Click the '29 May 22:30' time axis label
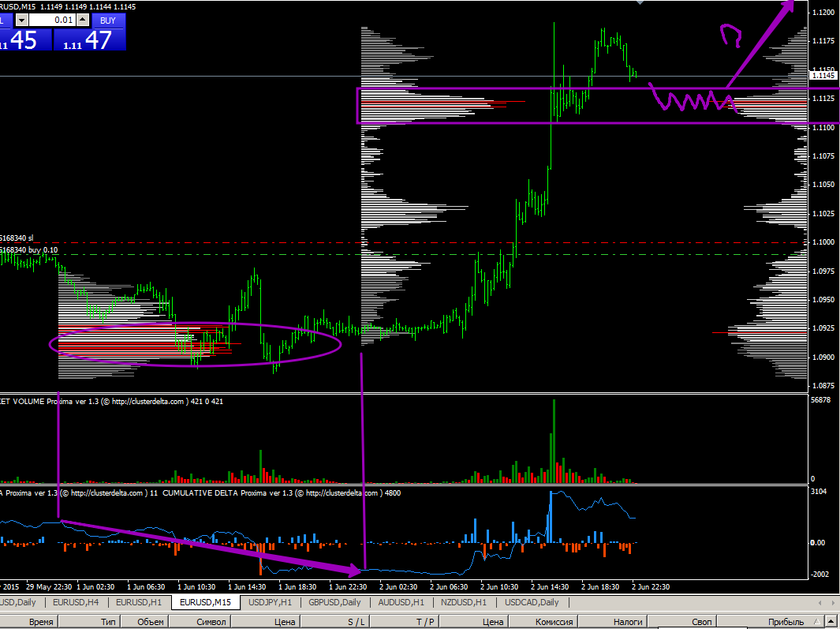 click(49, 586)
